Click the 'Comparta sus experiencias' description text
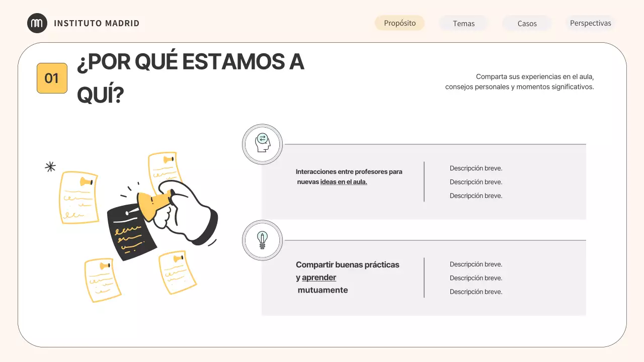The image size is (644, 362). (x=519, y=81)
